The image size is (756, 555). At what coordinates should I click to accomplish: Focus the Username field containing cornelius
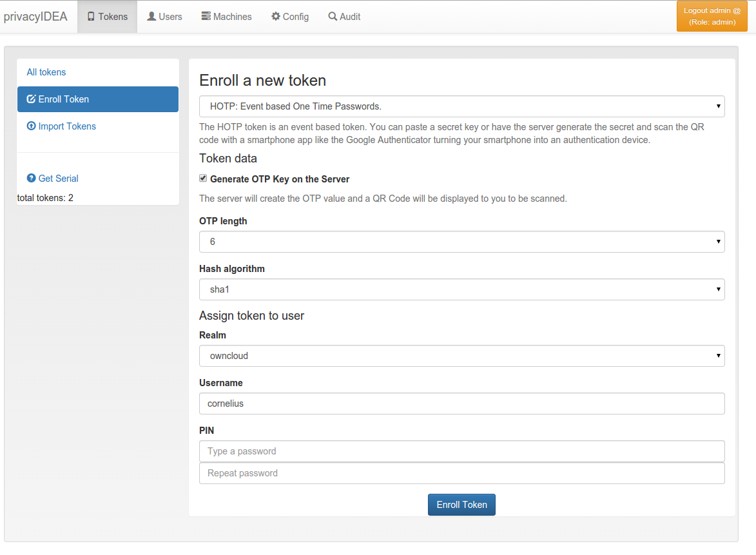[462, 404]
